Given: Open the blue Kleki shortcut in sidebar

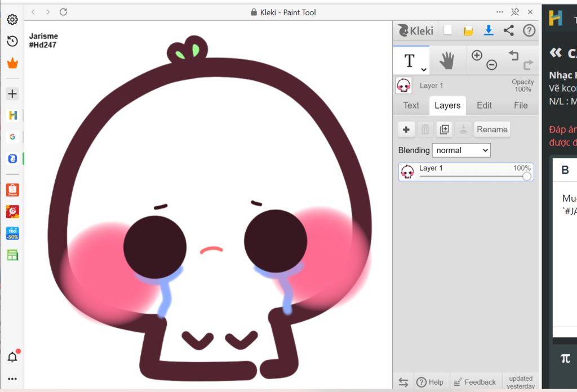Looking at the screenshot, I should [12, 158].
